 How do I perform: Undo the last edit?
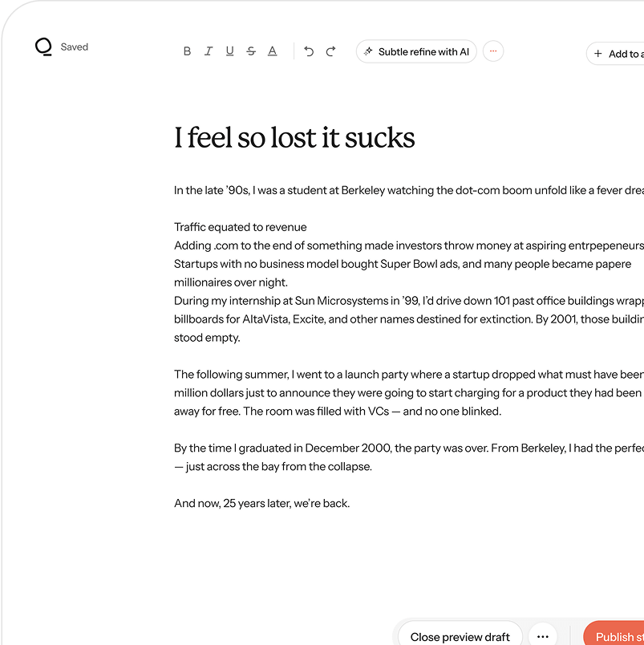click(x=309, y=51)
